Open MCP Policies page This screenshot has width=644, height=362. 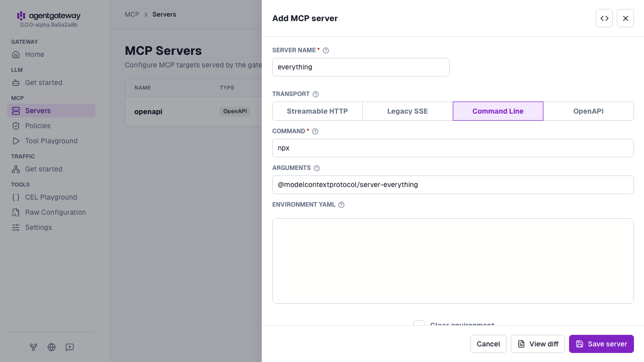pos(51,126)
